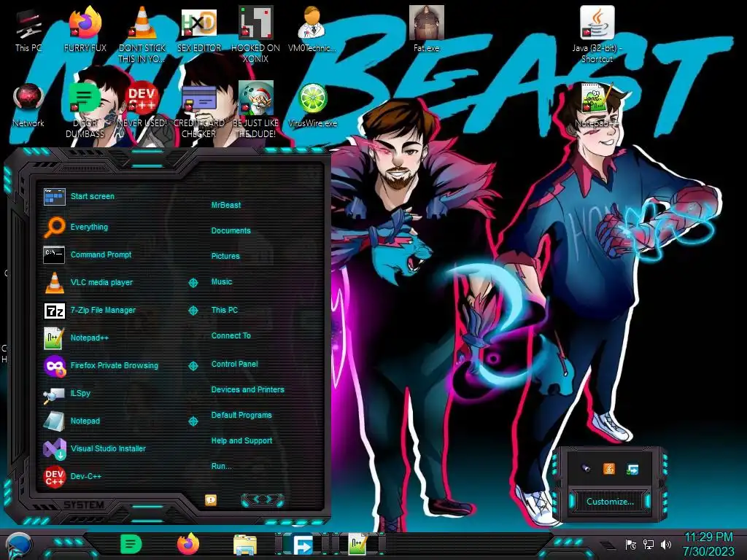Open the VM0Technic desktop shortcut

click(x=312, y=30)
